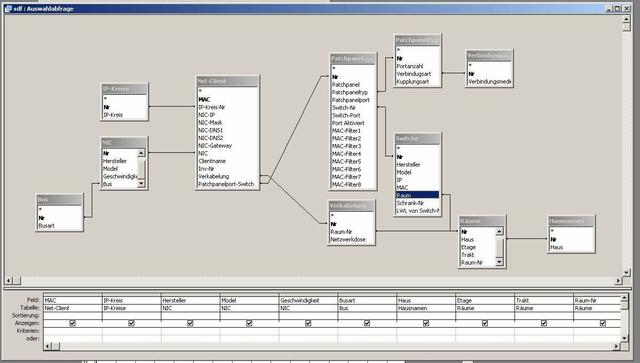Click the Feld cell containing Geschwindigkeit
This screenshot has height=363, width=640.
pyautogui.click(x=308, y=300)
